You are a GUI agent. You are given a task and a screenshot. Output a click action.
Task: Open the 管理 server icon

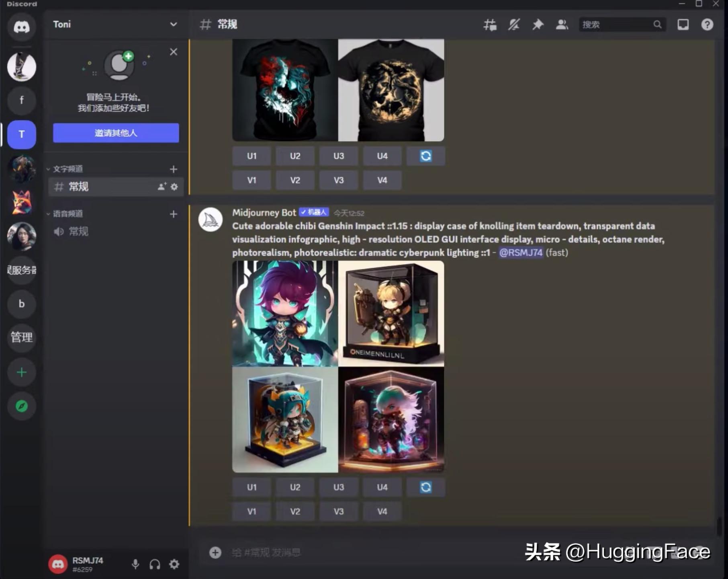coord(22,338)
